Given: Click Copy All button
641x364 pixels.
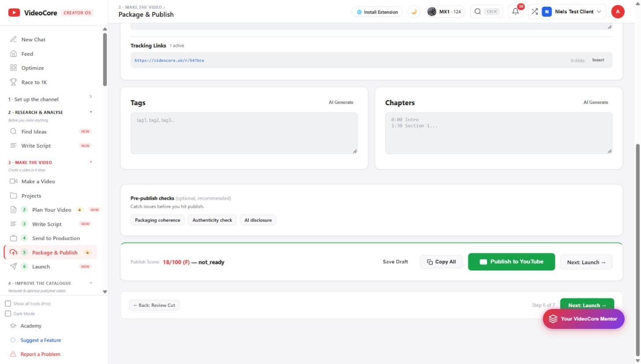Looking at the screenshot, I should 441,262.
